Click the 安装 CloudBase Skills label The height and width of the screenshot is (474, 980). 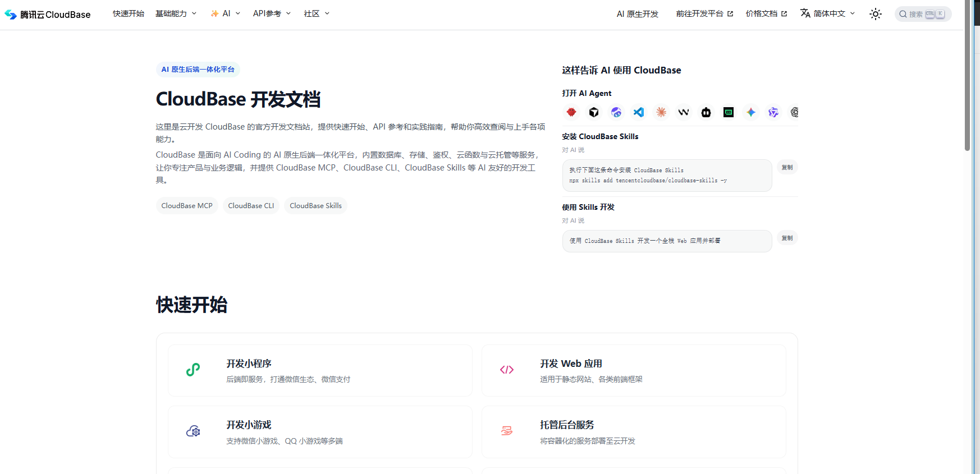pos(600,136)
